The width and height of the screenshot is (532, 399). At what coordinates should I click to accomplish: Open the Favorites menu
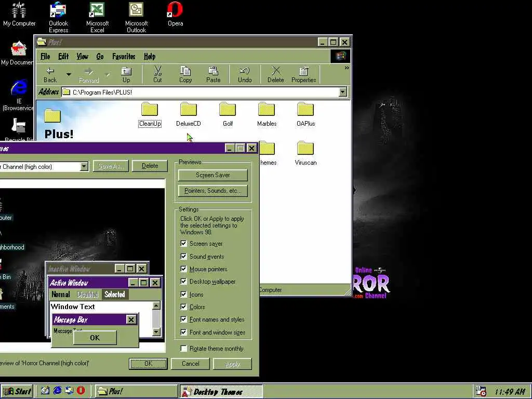(124, 56)
